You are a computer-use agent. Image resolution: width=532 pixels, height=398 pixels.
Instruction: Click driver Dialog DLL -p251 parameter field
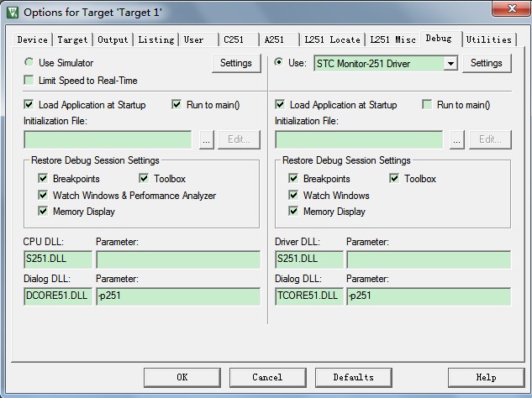(x=429, y=296)
